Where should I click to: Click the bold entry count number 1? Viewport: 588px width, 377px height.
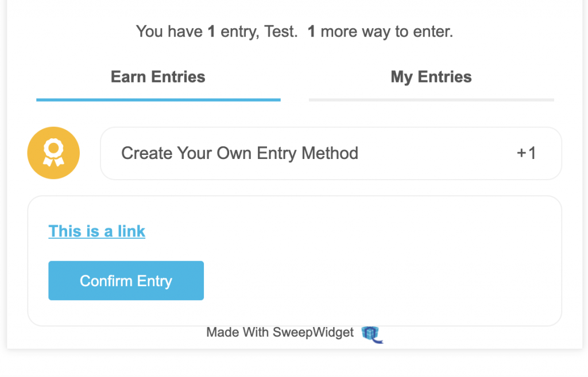tap(211, 32)
